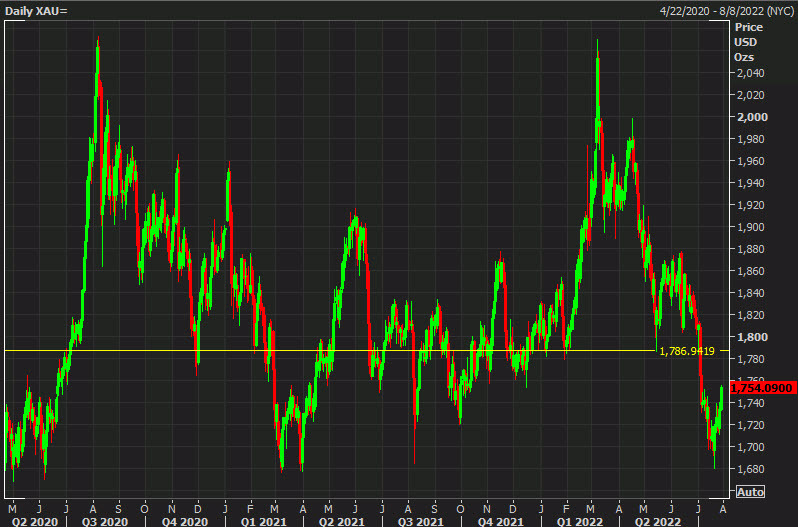Click the 1,960 price axis label
Image resolution: width=798 pixels, height=527 pixels.
pyautogui.click(x=751, y=161)
